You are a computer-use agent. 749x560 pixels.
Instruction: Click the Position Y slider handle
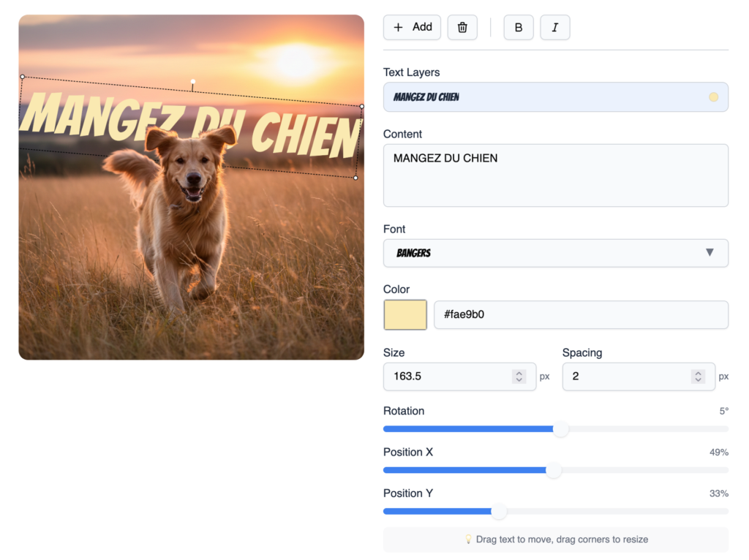click(499, 512)
